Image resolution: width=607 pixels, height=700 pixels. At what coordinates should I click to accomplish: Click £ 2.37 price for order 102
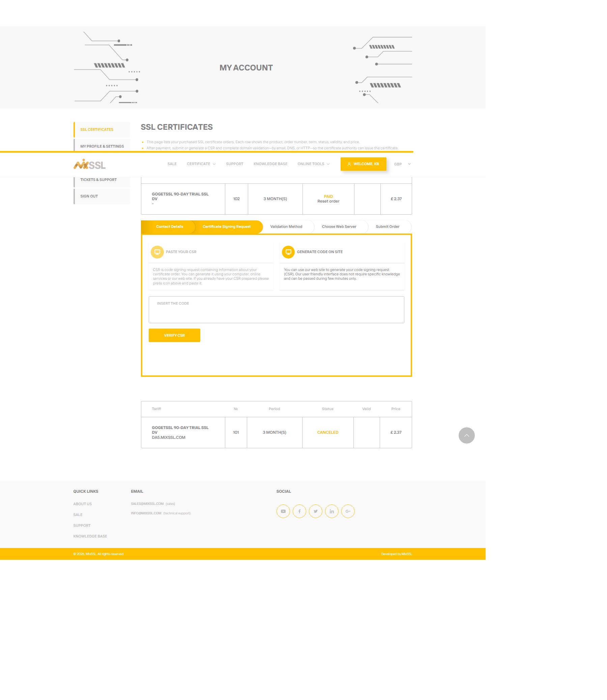(x=396, y=199)
